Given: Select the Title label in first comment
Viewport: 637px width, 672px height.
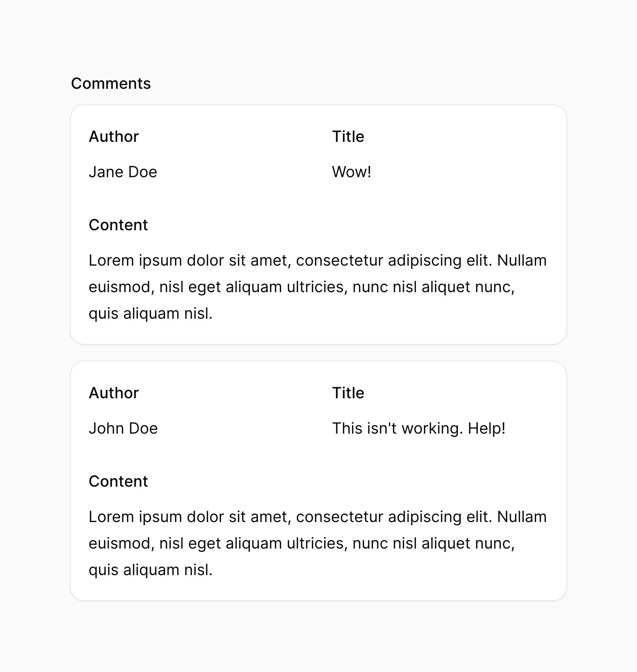Looking at the screenshot, I should [x=348, y=137].
